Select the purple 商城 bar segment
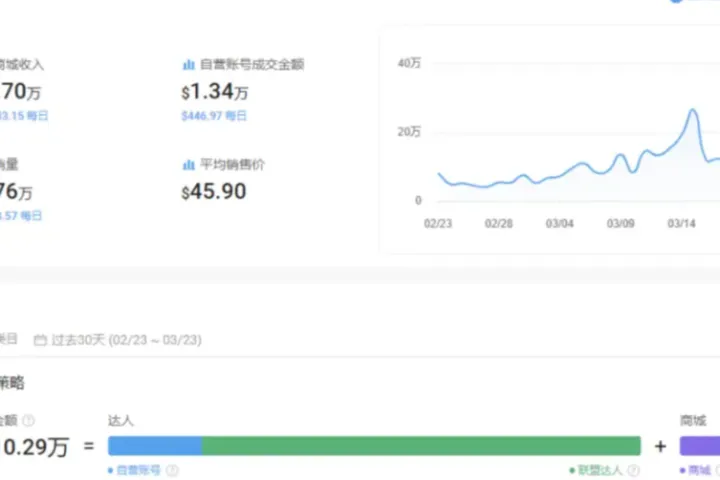This screenshot has width=720, height=480. pyautogui.click(x=700, y=446)
